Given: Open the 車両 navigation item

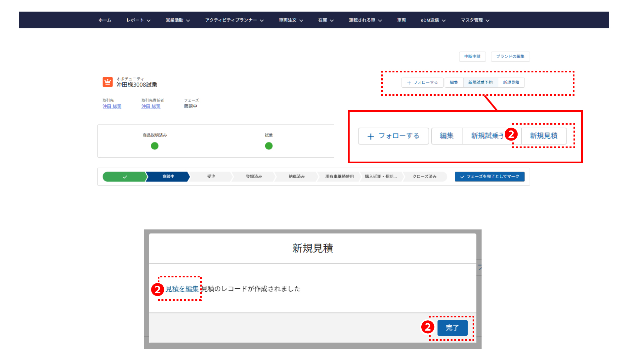Looking at the screenshot, I should 401,20.
